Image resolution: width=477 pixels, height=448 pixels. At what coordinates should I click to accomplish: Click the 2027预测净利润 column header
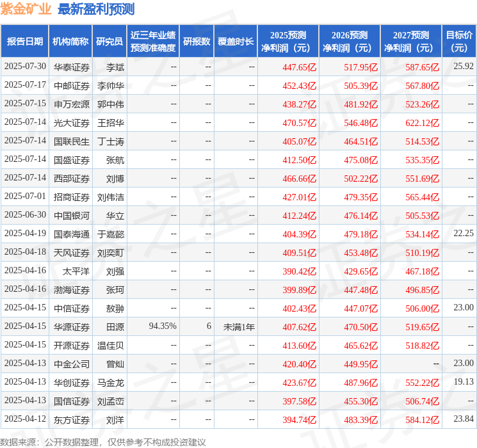[x=411, y=42]
